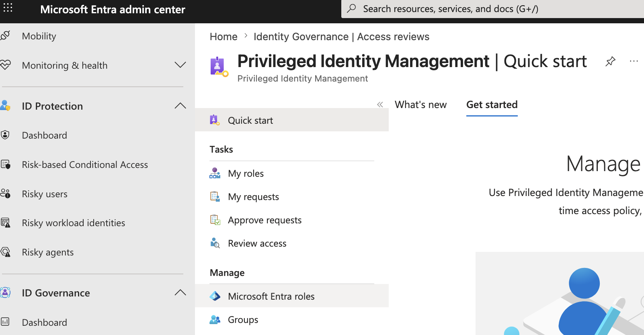The image size is (644, 335).
Task: Select the Get started tab
Action: (x=492, y=105)
